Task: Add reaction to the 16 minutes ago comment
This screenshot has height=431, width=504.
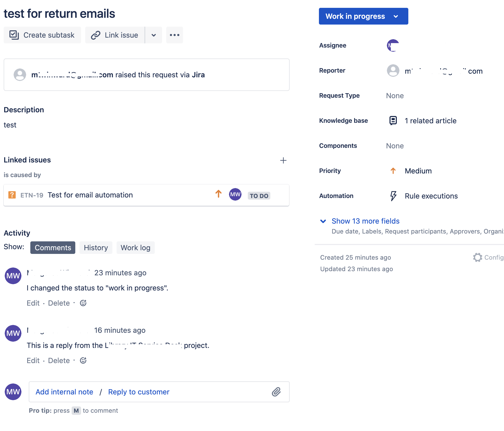Action: point(83,360)
